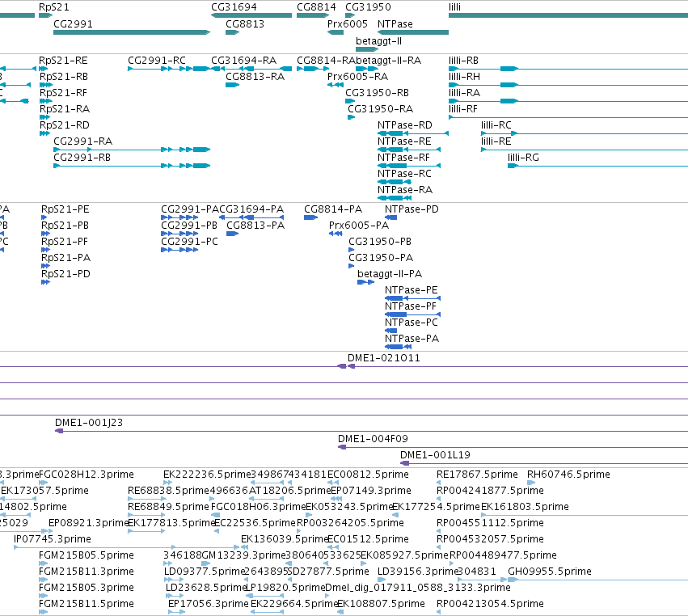Select transcript CG2991-RC
This screenshot has width=688, height=616.
click(169, 69)
